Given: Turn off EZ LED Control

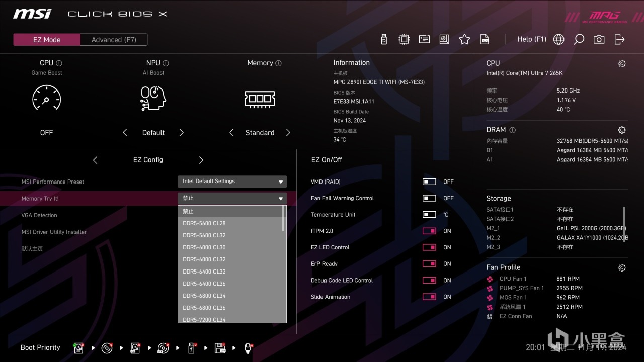Looking at the screenshot, I should pyautogui.click(x=429, y=247).
